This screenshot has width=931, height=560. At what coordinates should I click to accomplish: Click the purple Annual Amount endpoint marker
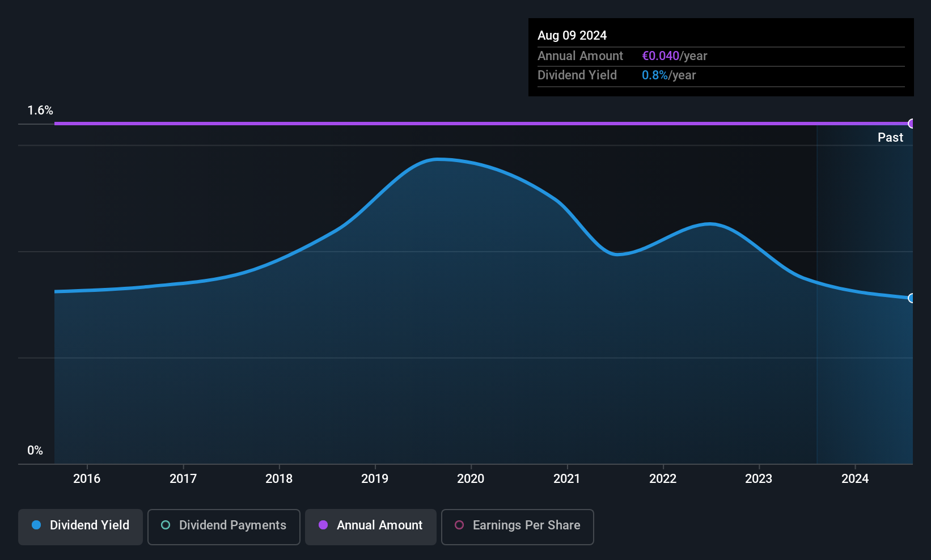coord(911,124)
